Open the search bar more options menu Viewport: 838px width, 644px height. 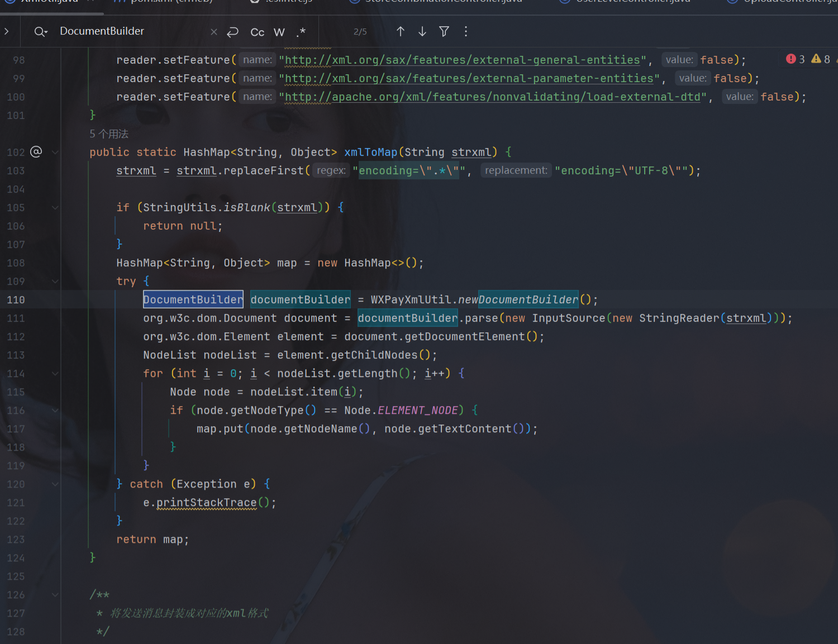pyautogui.click(x=466, y=32)
